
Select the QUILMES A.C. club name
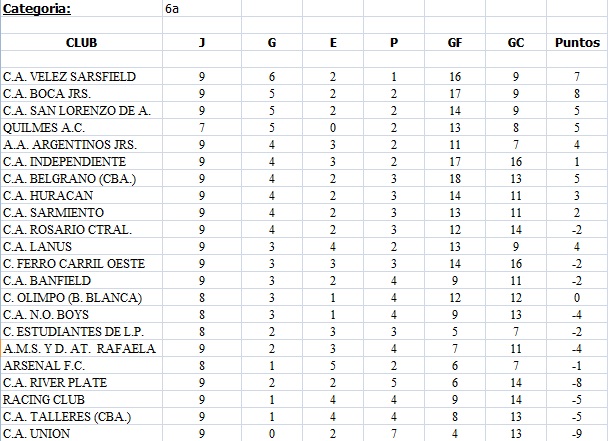point(43,128)
